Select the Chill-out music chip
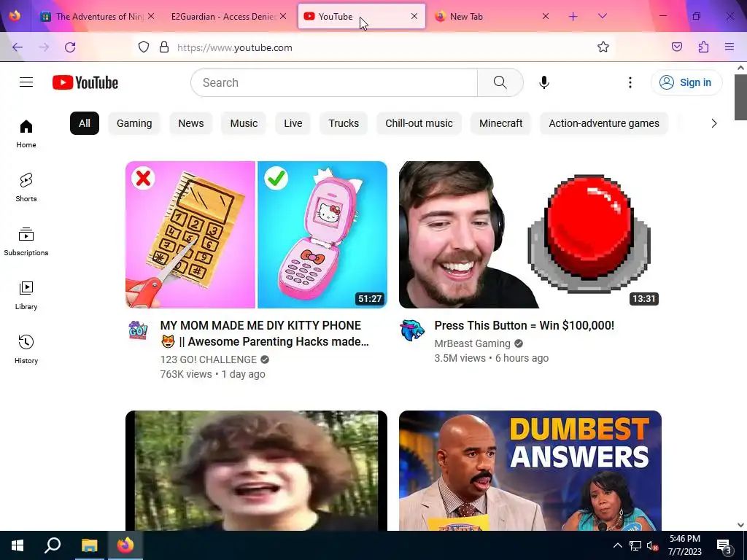This screenshot has width=747, height=560. coord(419,123)
